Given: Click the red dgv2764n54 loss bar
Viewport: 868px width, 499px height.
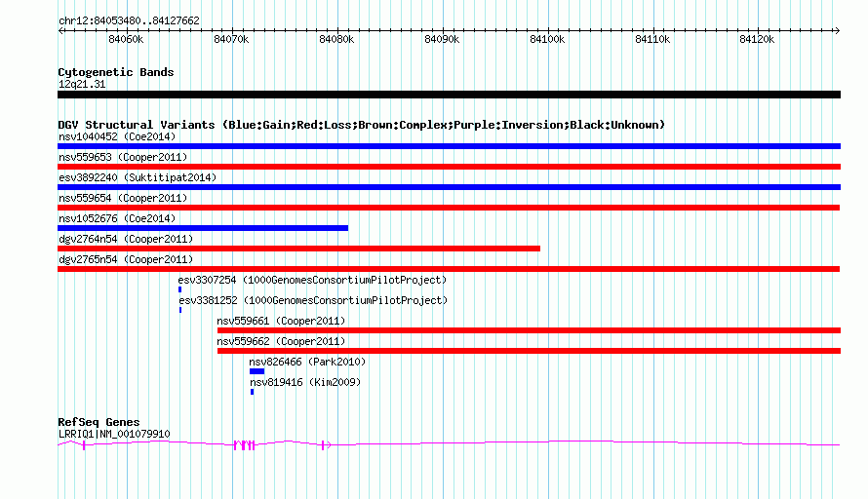Looking at the screenshot, I should 299,249.
